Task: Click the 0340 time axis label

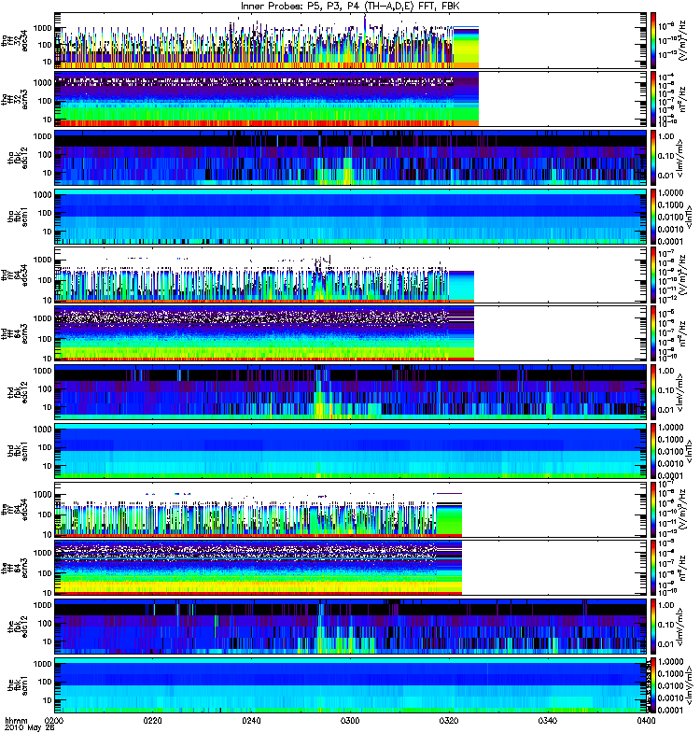Action: click(x=547, y=720)
